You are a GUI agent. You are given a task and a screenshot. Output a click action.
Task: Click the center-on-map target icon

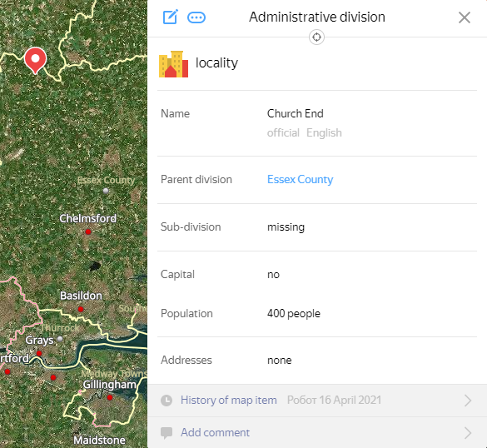tap(316, 37)
